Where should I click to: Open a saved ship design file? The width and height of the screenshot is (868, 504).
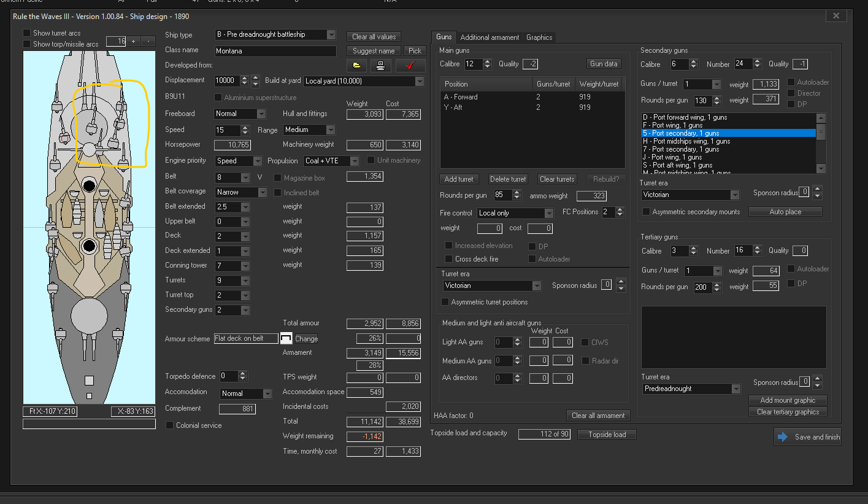click(x=356, y=66)
